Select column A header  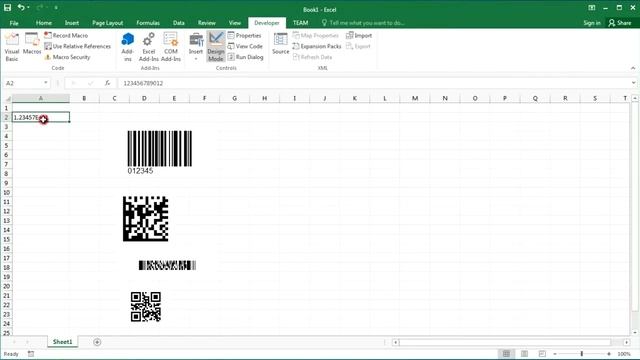(41, 98)
